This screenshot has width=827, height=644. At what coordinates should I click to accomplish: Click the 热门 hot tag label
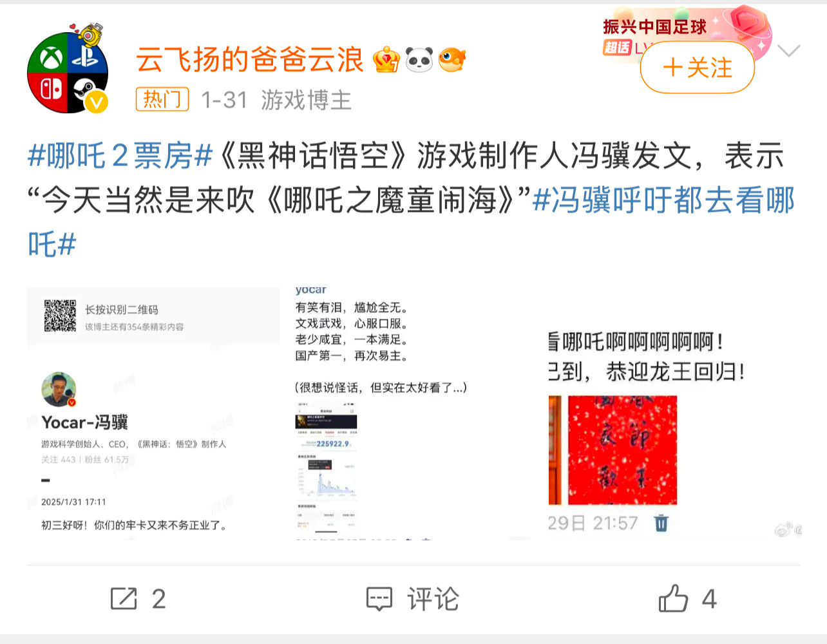pyautogui.click(x=162, y=100)
